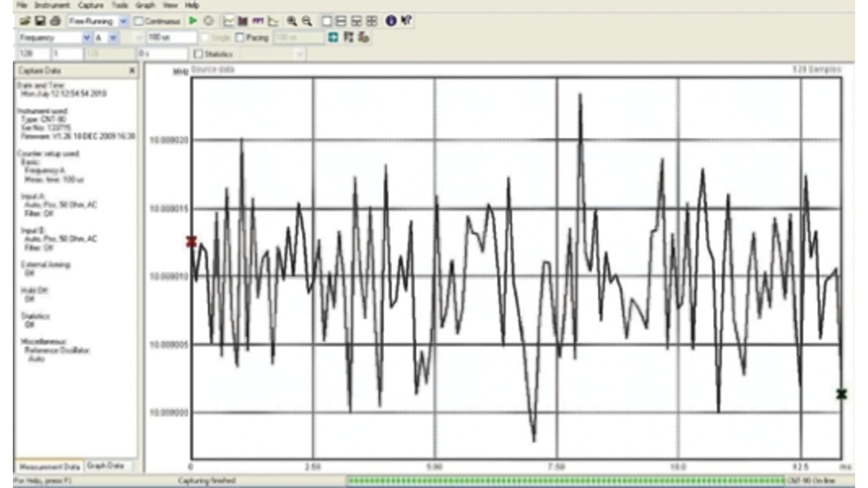Open the Help menu
The width and height of the screenshot is (868, 488).
click(x=192, y=5)
